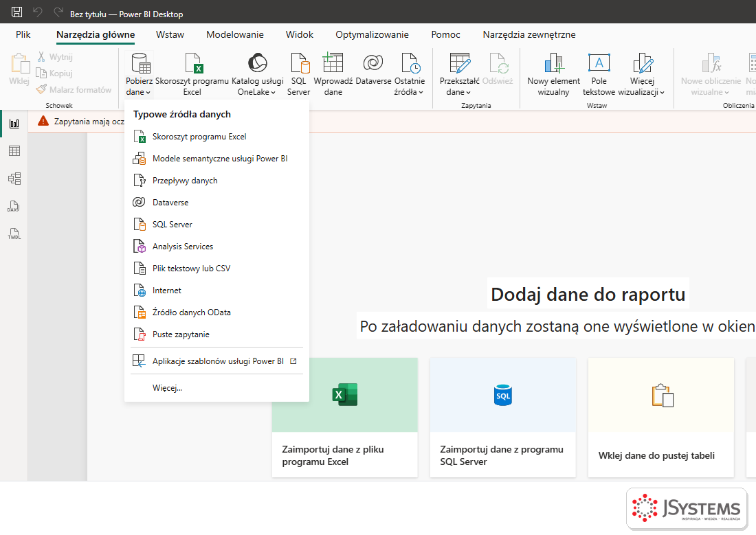
Task: Click Więcej... at bottom of menu
Action: click(x=216, y=388)
